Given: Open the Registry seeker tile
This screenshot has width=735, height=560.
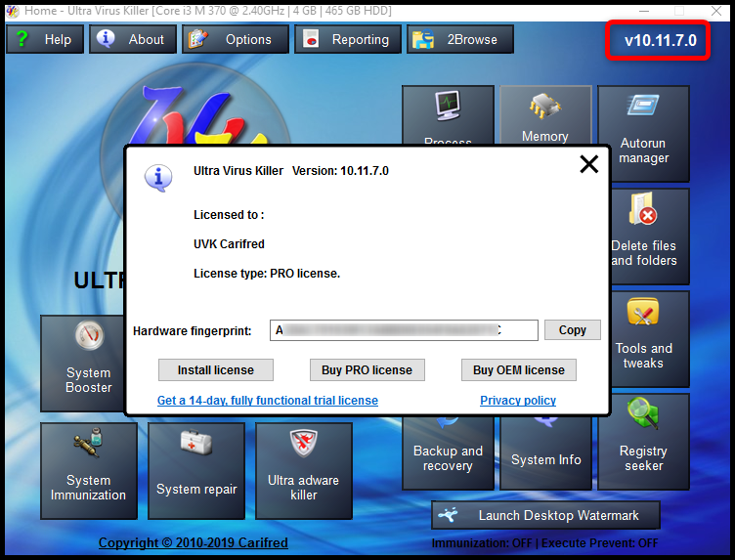Looking at the screenshot, I should point(643,442).
